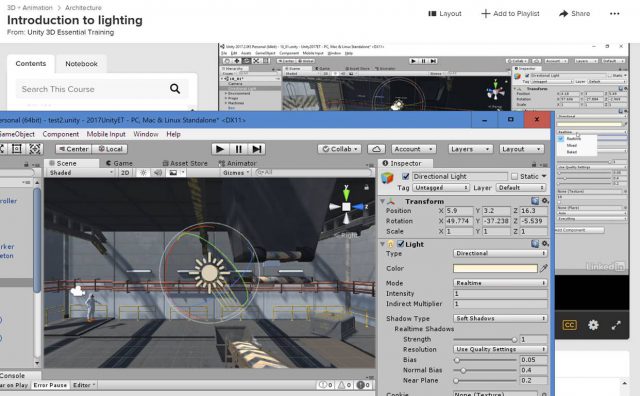Open Light component help book icon
Viewport: 640px width, 396px height.
pos(535,244)
